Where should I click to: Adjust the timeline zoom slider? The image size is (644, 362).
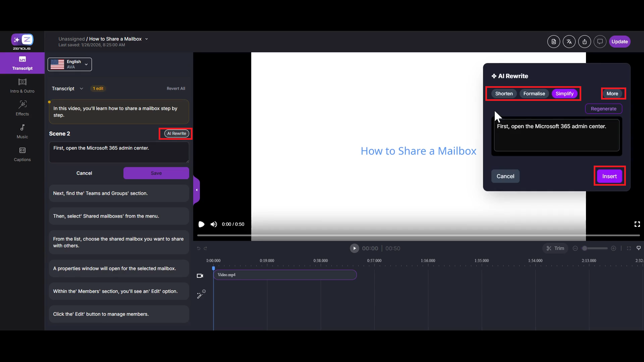tap(585, 248)
